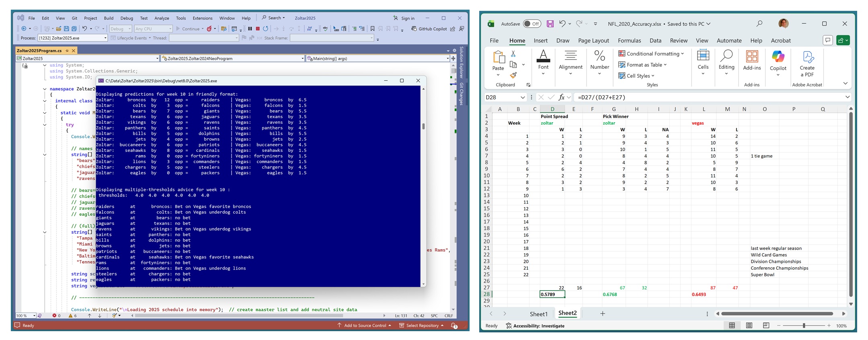Viewport: 868px width, 340px height.
Task: Switch to Page Layout view in status bar
Action: 749,326
